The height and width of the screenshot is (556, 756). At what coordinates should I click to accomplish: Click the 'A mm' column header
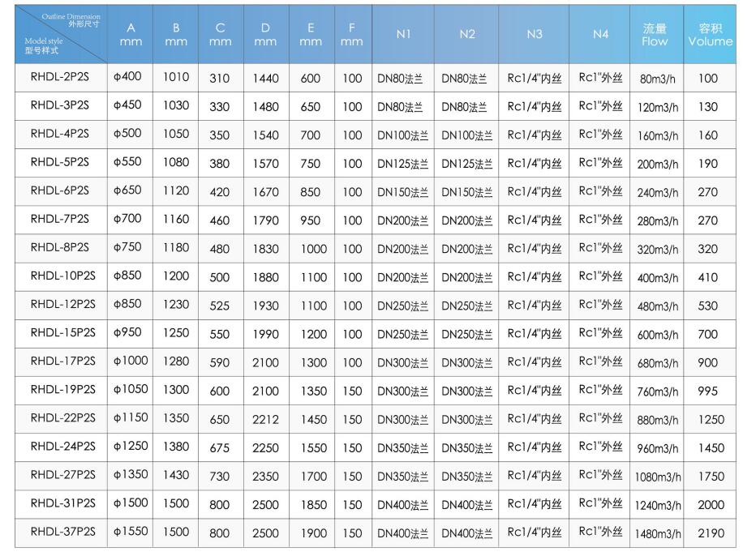tap(131, 34)
